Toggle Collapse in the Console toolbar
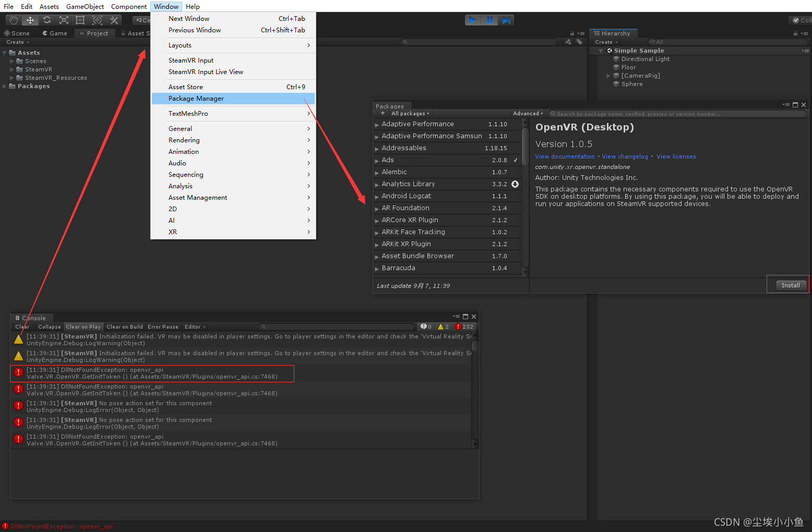Image resolution: width=812 pixels, height=532 pixels. pyautogui.click(x=50, y=327)
